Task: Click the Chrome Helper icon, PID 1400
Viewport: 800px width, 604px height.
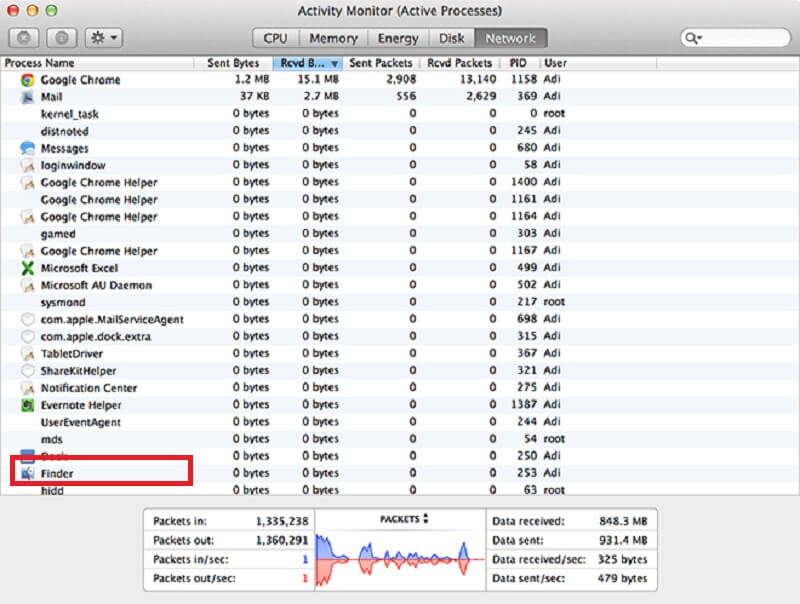Action: coord(28,182)
